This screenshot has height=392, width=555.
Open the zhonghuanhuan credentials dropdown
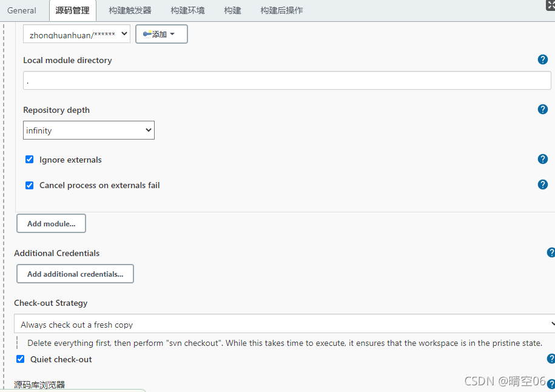click(x=76, y=34)
